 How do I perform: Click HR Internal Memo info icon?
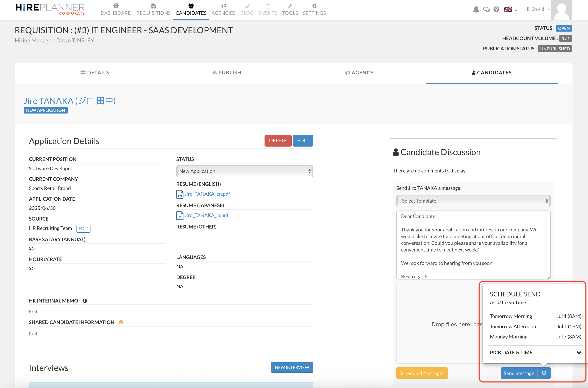[85, 301]
